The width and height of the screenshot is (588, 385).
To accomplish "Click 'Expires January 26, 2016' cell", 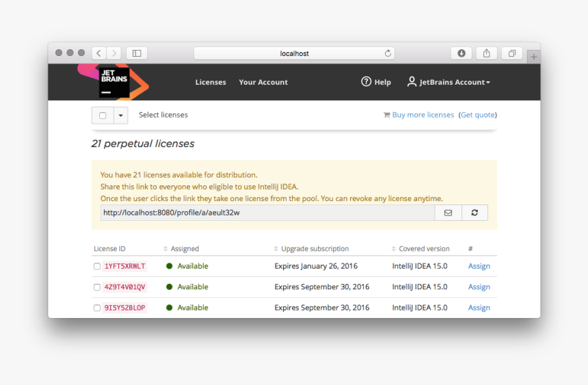I will pos(316,266).
